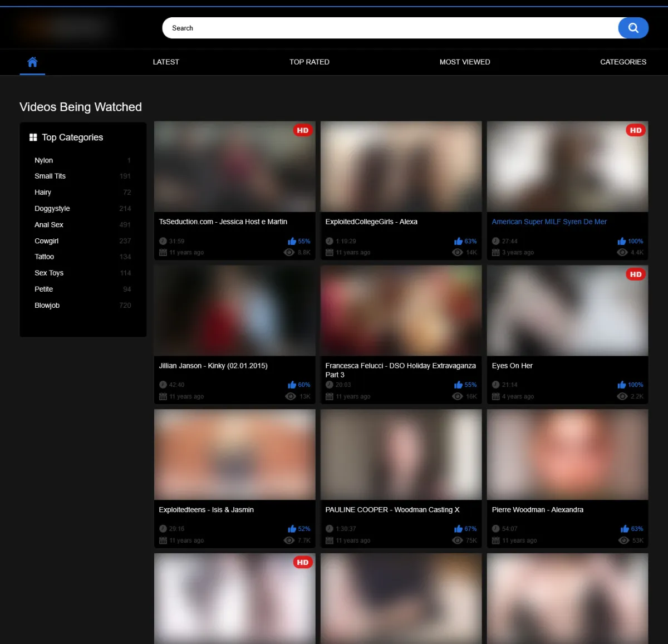Open the CATEGORIES menu item
The width and height of the screenshot is (668, 644).
623,62
